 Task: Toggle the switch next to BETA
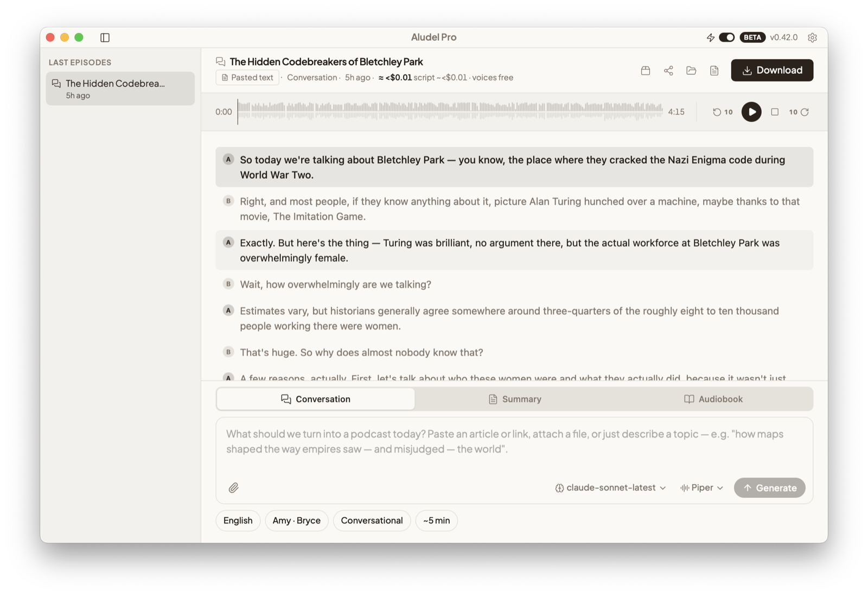(x=726, y=37)
